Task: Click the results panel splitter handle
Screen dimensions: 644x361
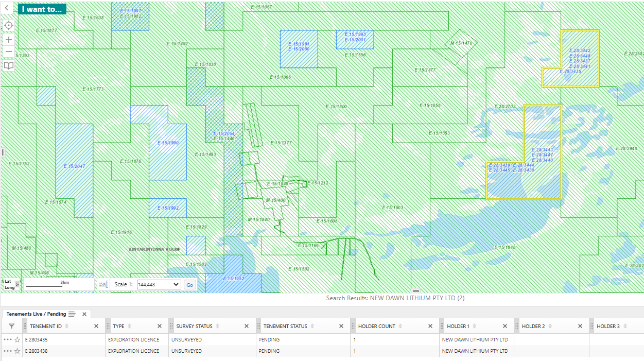Action: [416, 291]
